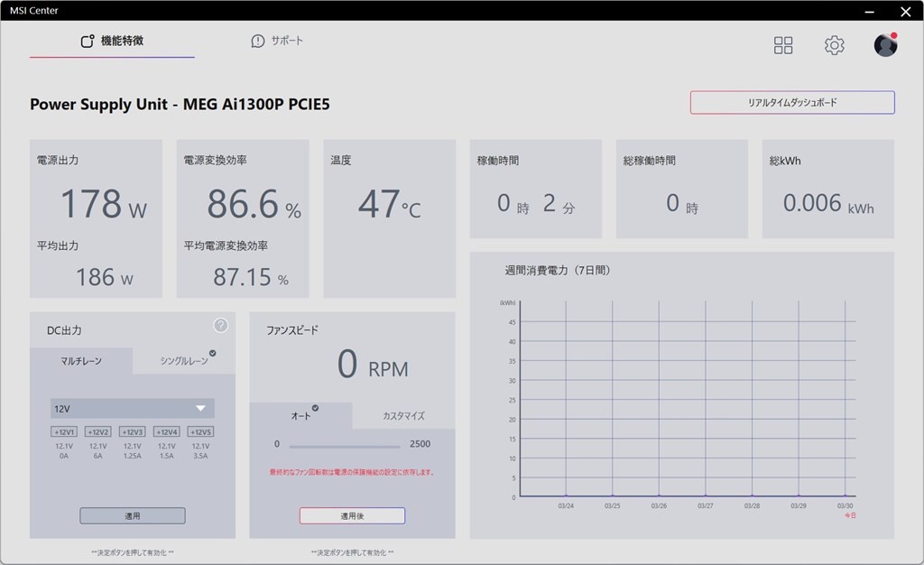Click the red fan speed warning text
924x565 pixels.
coord(352,472)
